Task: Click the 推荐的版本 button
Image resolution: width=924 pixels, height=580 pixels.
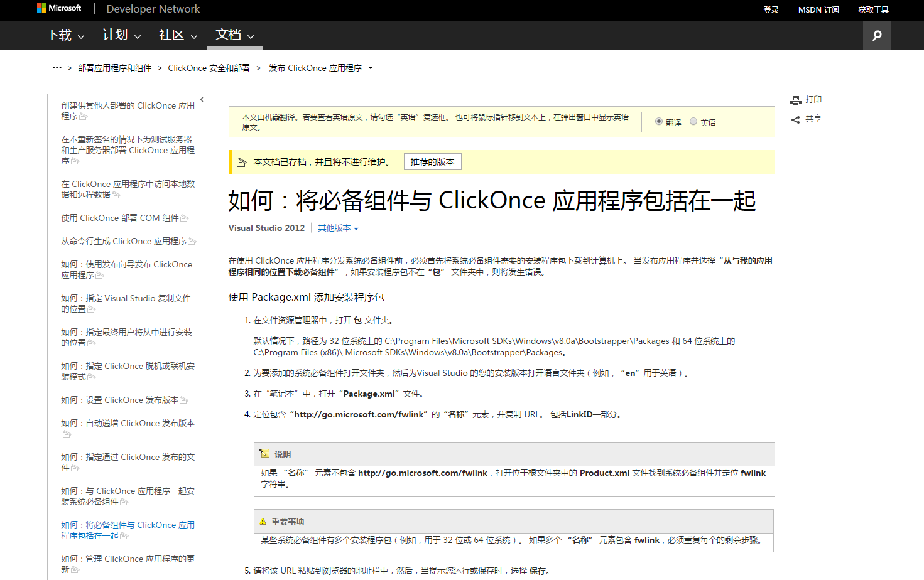Action: pyautogui.click(x=432, y=162)
